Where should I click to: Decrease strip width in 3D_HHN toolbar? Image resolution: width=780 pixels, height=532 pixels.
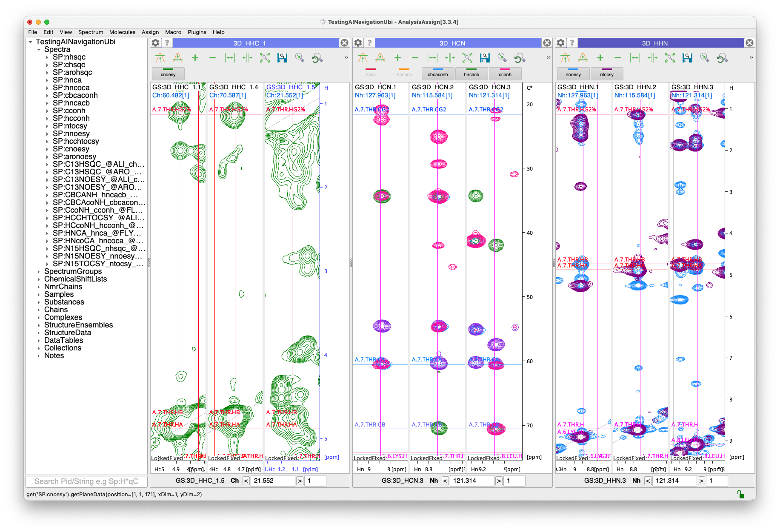652,58
